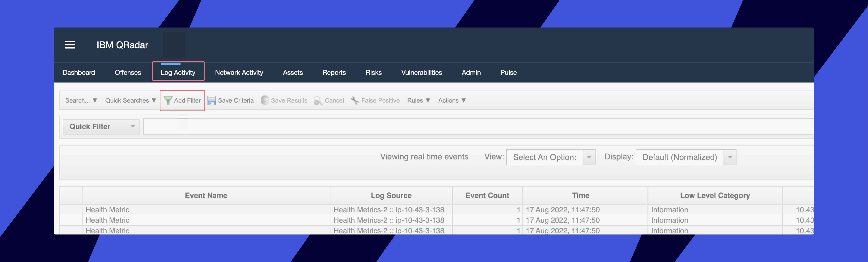868x262 pixels.
Task: Click into the Quick Filter text field
Action: point(472,127)
